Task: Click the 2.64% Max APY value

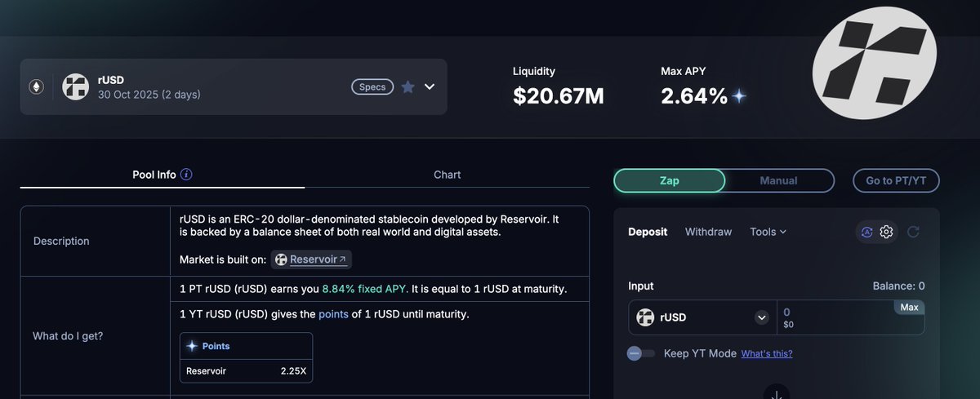Action: pyautogui.click(x=694, y=96)
